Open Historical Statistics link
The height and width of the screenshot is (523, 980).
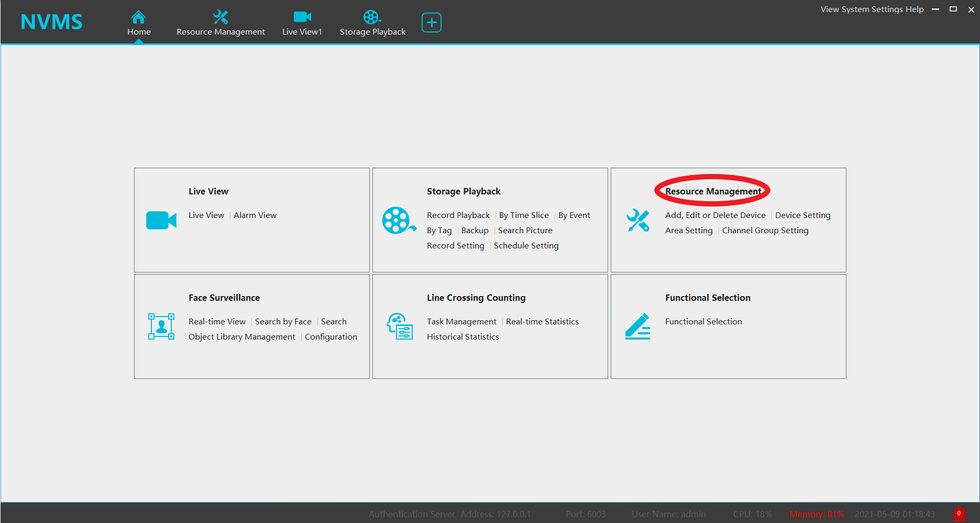click(x=463, y=337)
